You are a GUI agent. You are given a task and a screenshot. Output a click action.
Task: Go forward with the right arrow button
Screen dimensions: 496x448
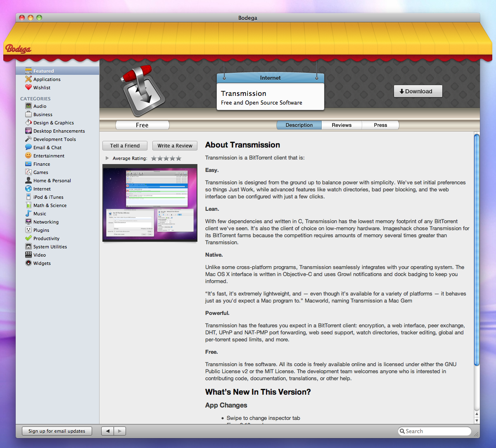[x=120, y=431]
